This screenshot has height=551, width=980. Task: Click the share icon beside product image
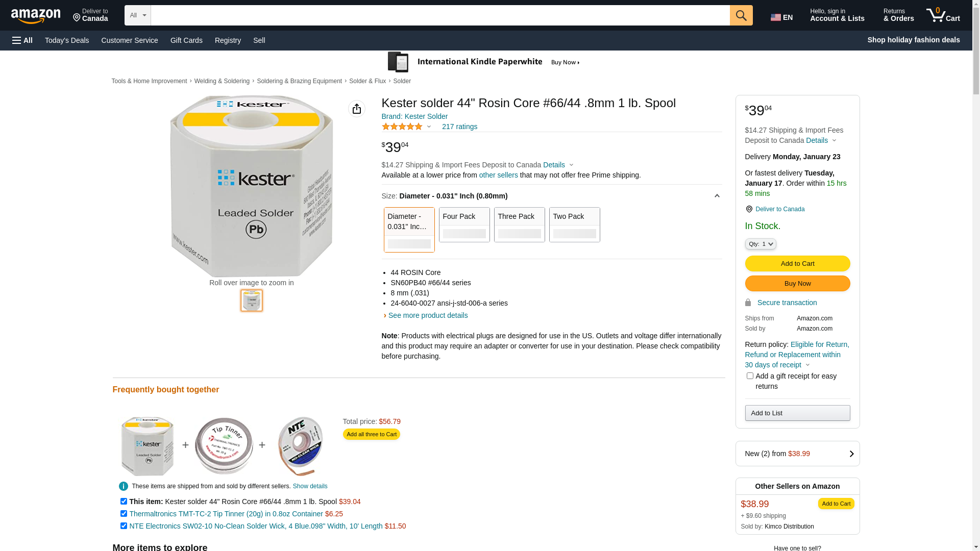(357, 109)
